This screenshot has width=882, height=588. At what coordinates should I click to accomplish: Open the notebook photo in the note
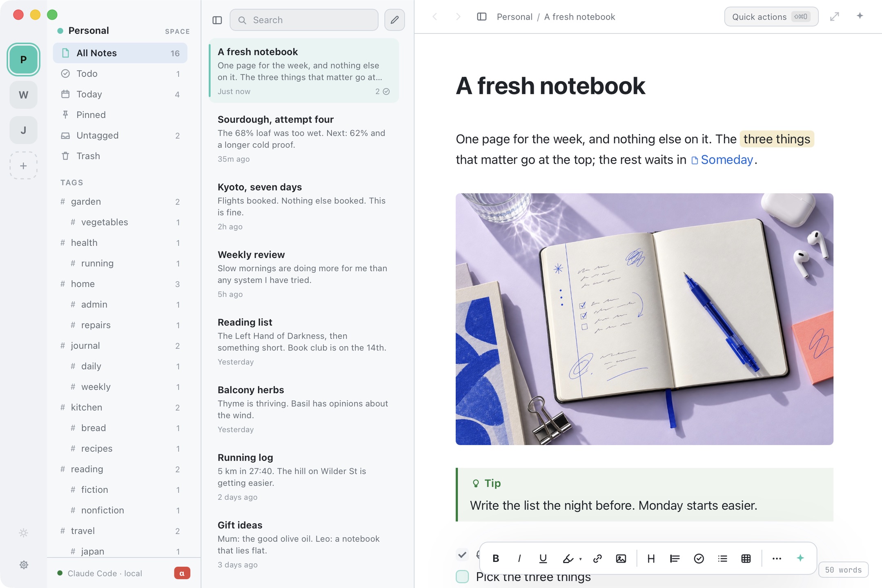644,319
